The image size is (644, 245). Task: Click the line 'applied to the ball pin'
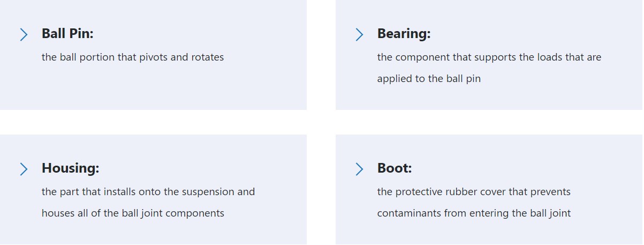click(x=429, y=79)
